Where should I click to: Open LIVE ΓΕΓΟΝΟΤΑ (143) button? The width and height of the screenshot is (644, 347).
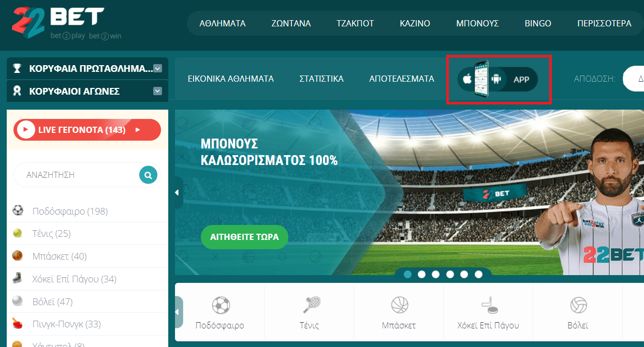[87, 130]
